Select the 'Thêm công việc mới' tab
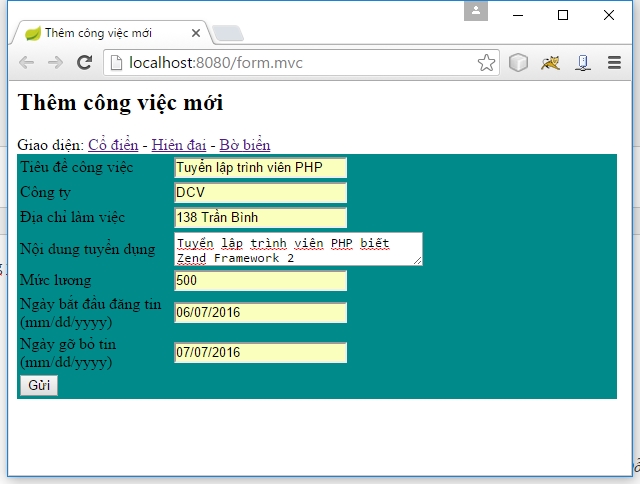The height and width of the screenshot is (484, 640). (x=112, y=33)
